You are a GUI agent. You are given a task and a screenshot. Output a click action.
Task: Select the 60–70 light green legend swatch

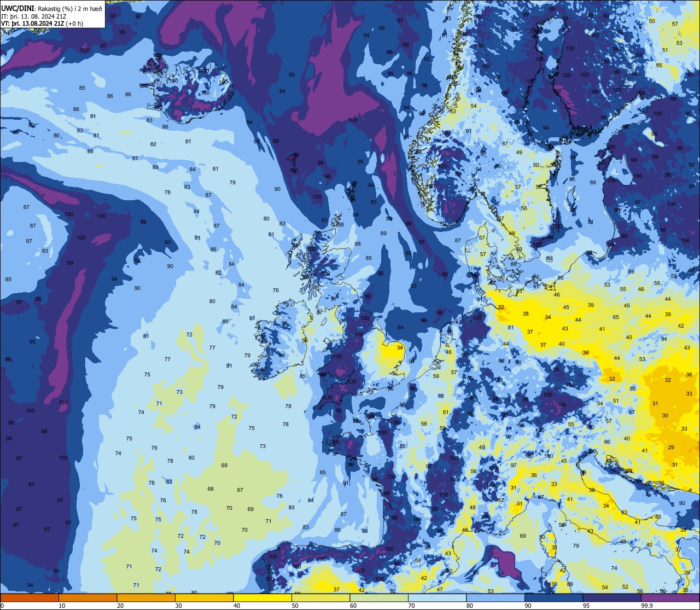[x=379, y=597]
